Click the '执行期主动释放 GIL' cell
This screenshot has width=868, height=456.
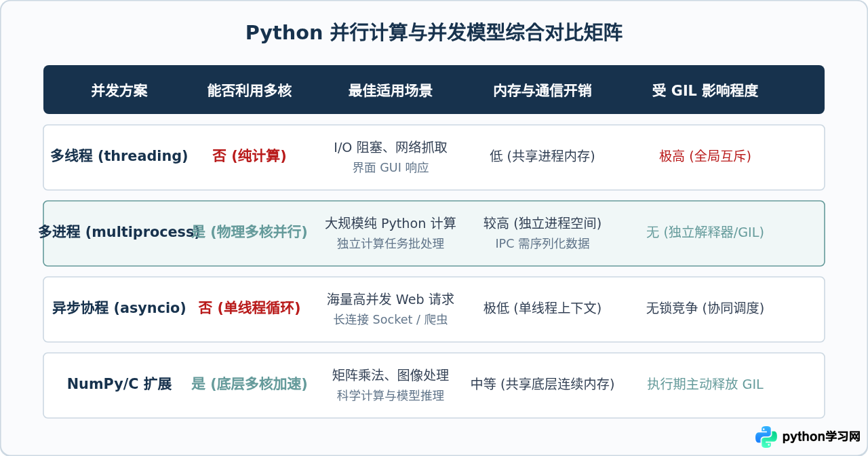(x=705, y=384)
